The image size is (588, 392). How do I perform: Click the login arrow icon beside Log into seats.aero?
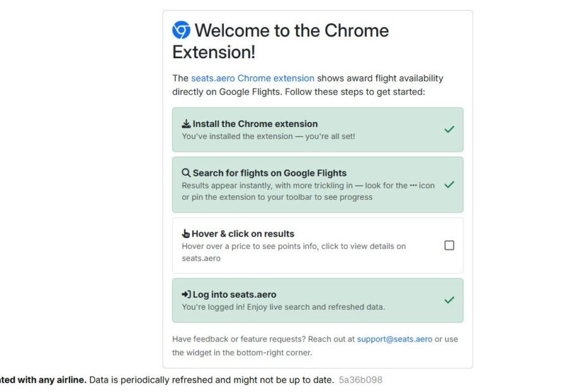[x=186, y=295]
